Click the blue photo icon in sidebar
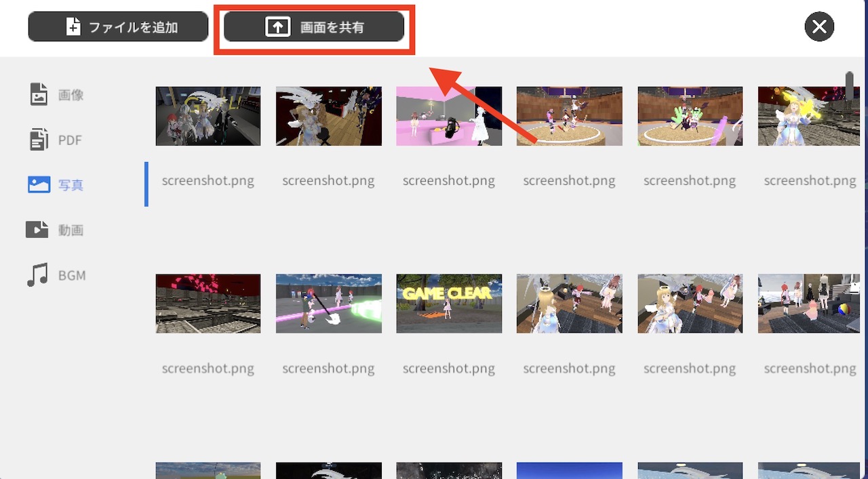The image size is (868, 479). (x=39, y=184)
